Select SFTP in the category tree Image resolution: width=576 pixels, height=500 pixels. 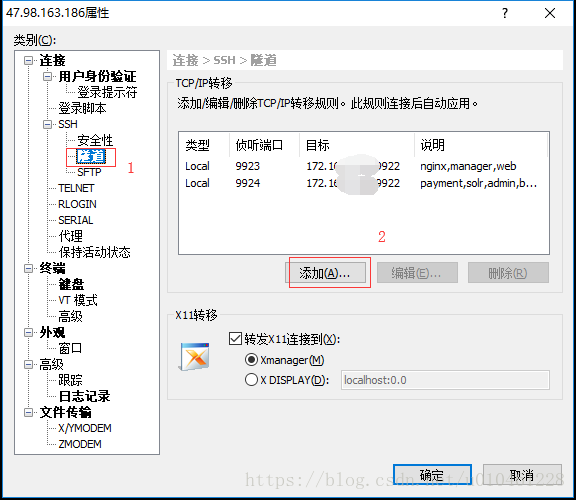click(x=89, y=172)
